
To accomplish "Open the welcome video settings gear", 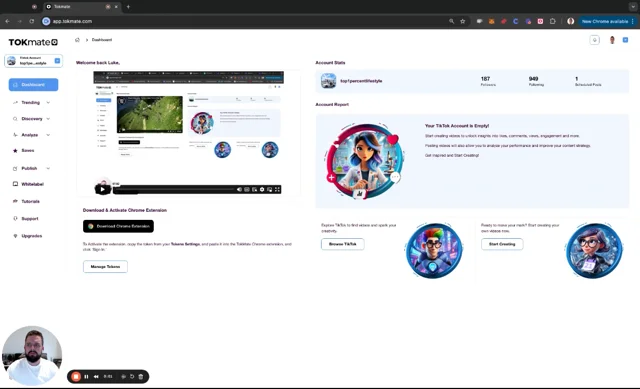I will tap(262, 189).
